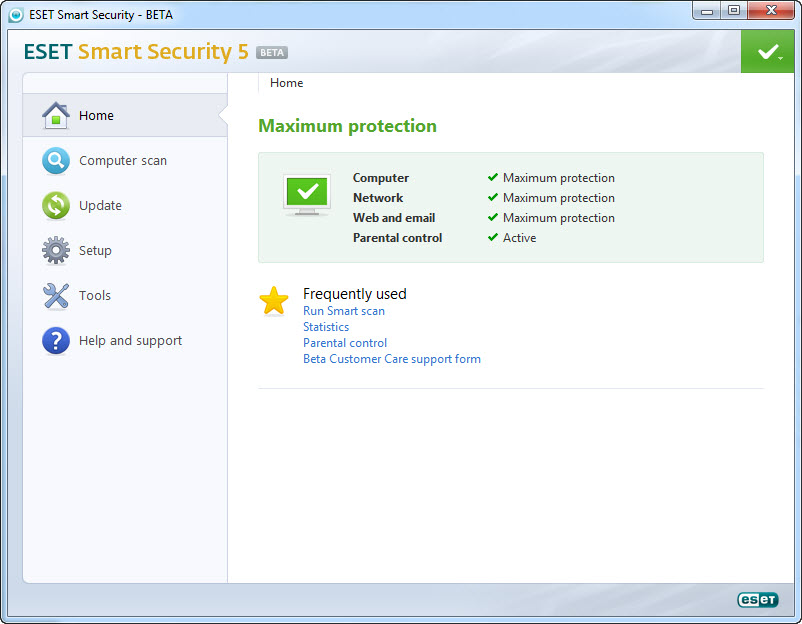Viewport: 802px width, 624px height.
Task: Click the green Update arrows icon
Action: point(56,206)
